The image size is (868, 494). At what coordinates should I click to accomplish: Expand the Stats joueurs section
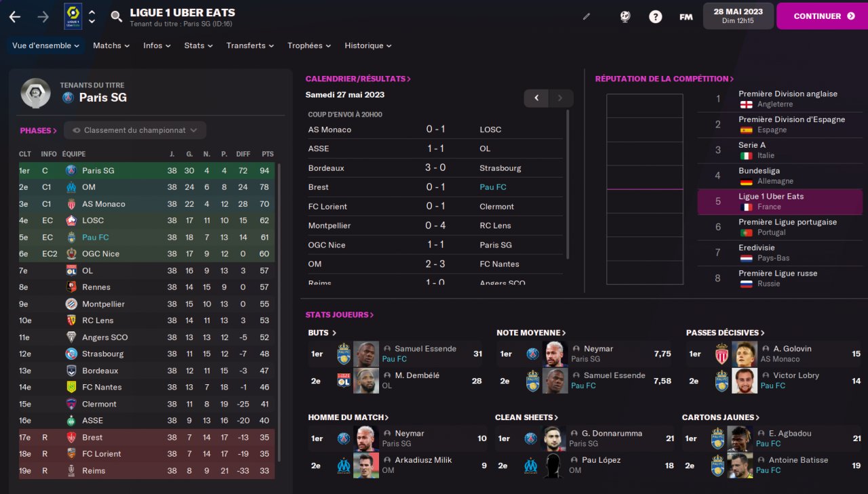coord(339,315)
